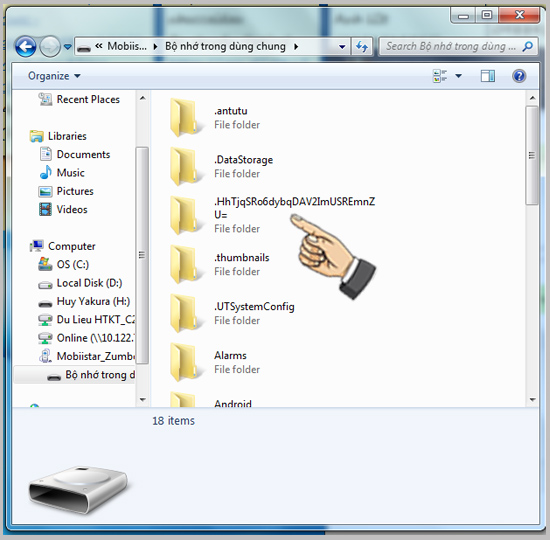Viewport: 550px width, 540px height.
Task: Click the drive image in details pane
Action: [79, 490]
